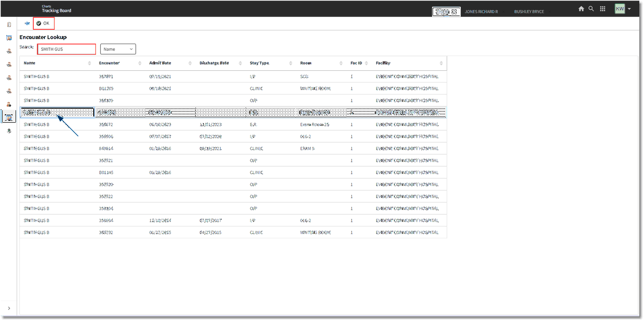This screenshot has width=644, height=321.
Task: Click admit date 08/18/2021
Action: [160, 88]
